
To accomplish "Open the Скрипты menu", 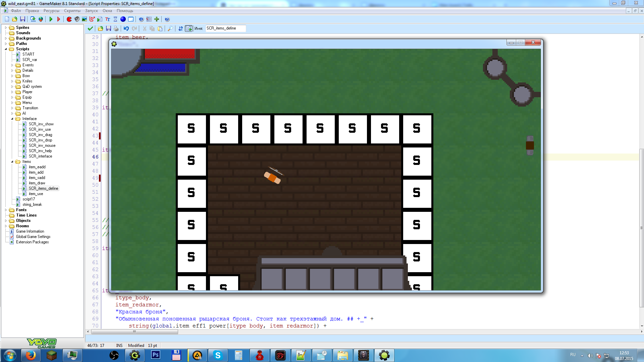I will pyautogui.click(x=72, y=11).
